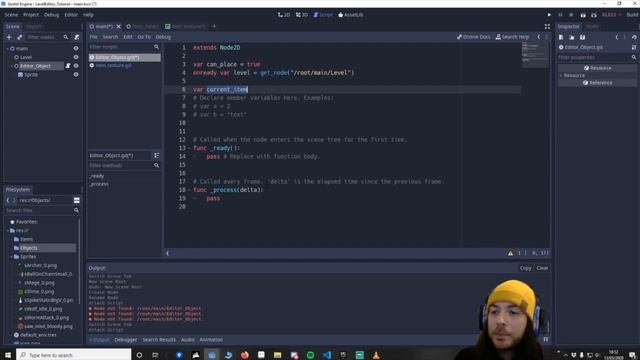
Task: Collapse the script panel with the arrow
Action: click(x=168, y=253)
